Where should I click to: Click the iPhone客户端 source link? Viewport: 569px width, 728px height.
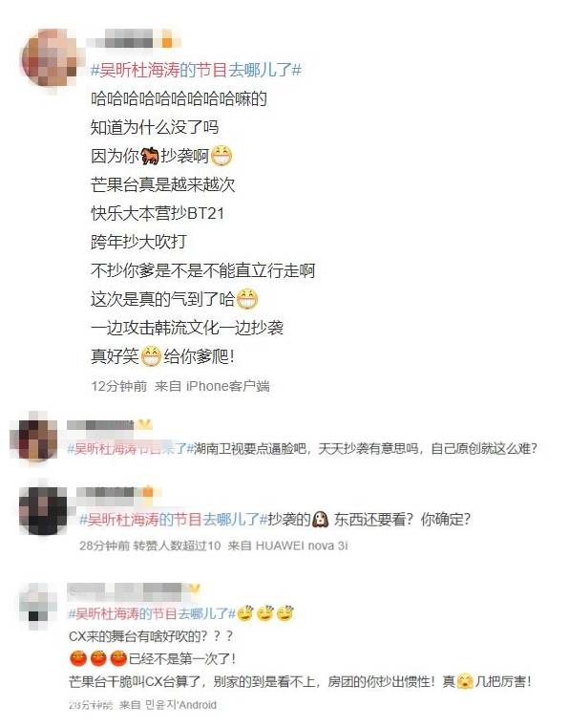(x=227, y=386)
